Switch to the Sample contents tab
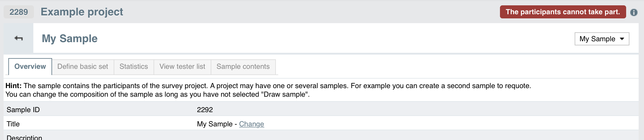 (x=243, y=67)
